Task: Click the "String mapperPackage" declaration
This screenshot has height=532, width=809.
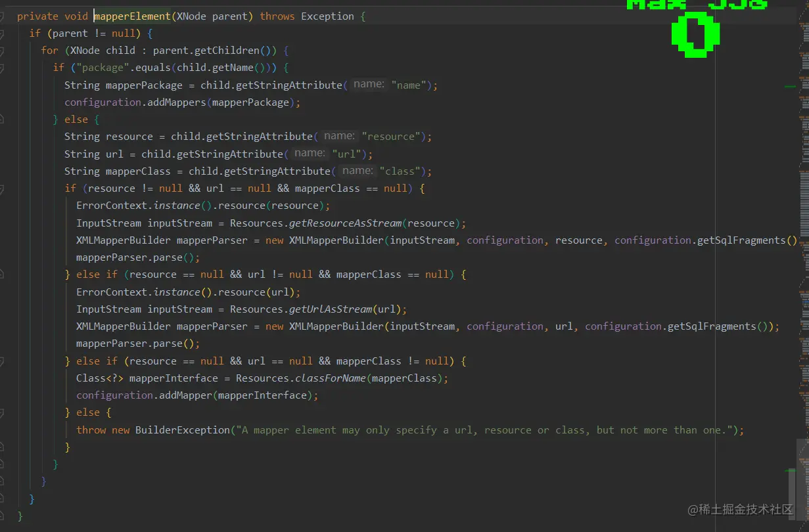Action: point(124,85)
